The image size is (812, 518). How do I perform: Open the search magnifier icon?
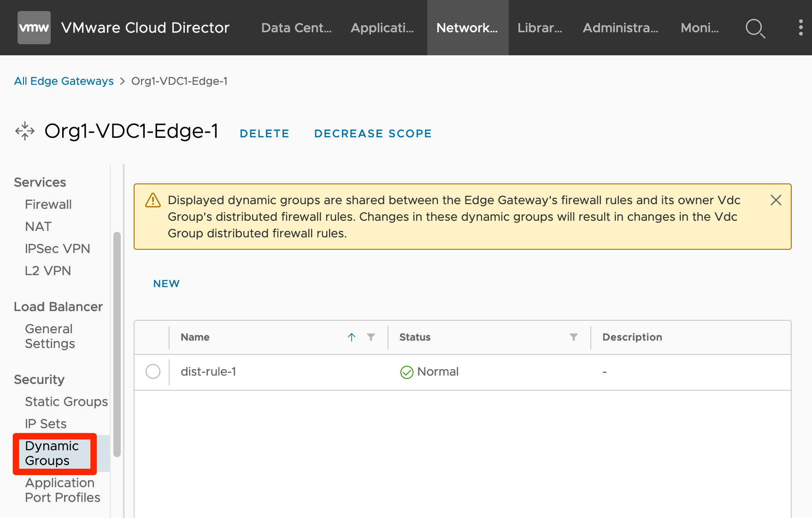755,28
